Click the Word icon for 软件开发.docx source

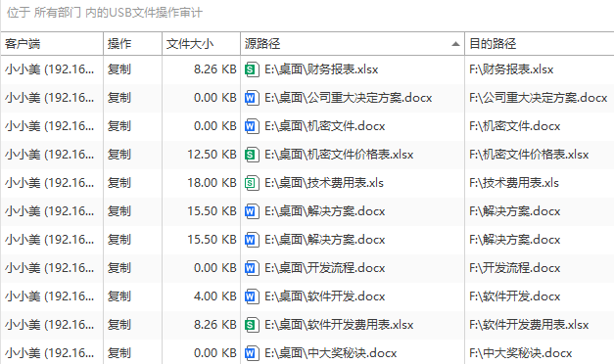252,296
